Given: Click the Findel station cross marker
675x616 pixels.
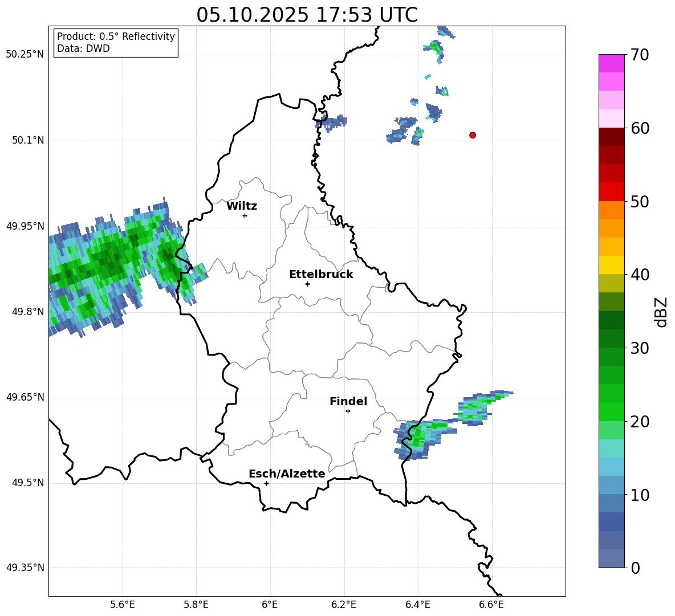Looking at the screenshot, I should coord(348,411).
